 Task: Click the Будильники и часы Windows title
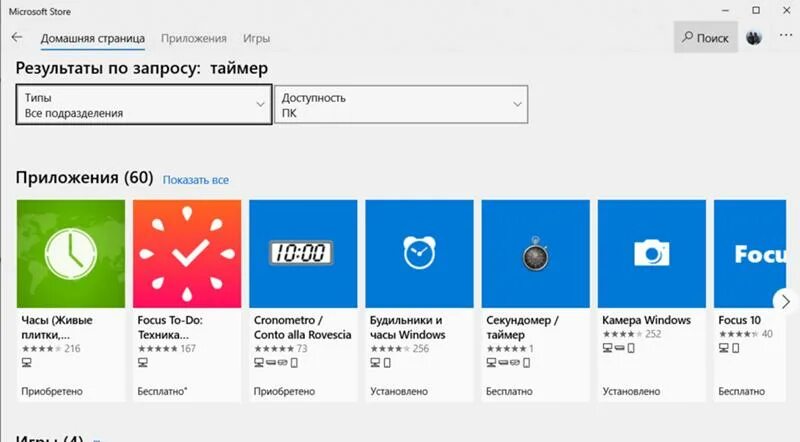tap(408, 327)
